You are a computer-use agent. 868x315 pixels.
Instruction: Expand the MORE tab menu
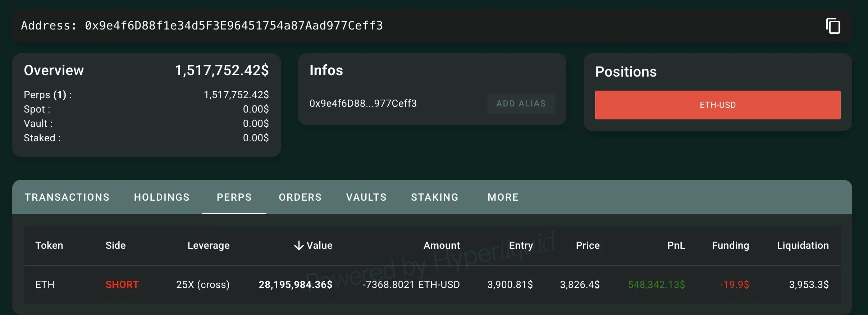(503, 197)
